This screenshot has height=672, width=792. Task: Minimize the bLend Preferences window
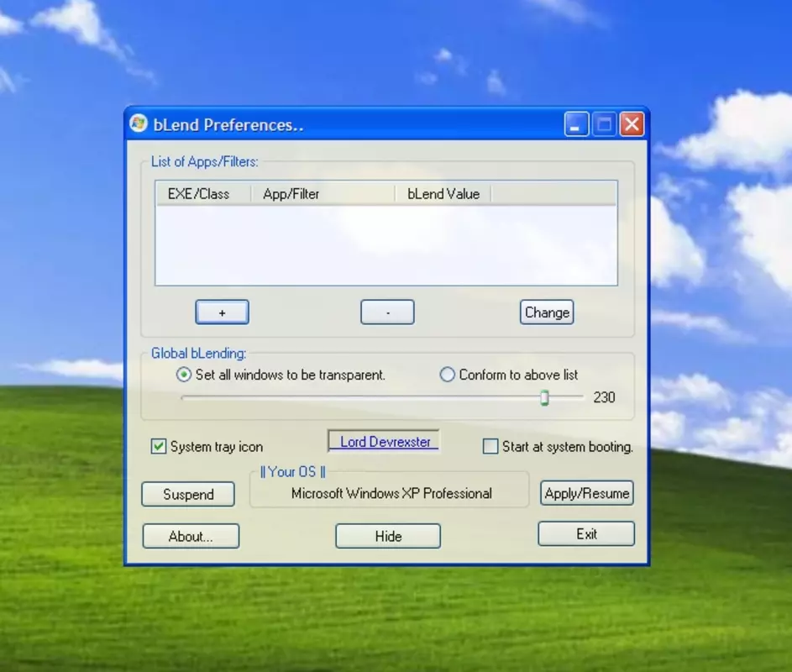click(576, 124)
